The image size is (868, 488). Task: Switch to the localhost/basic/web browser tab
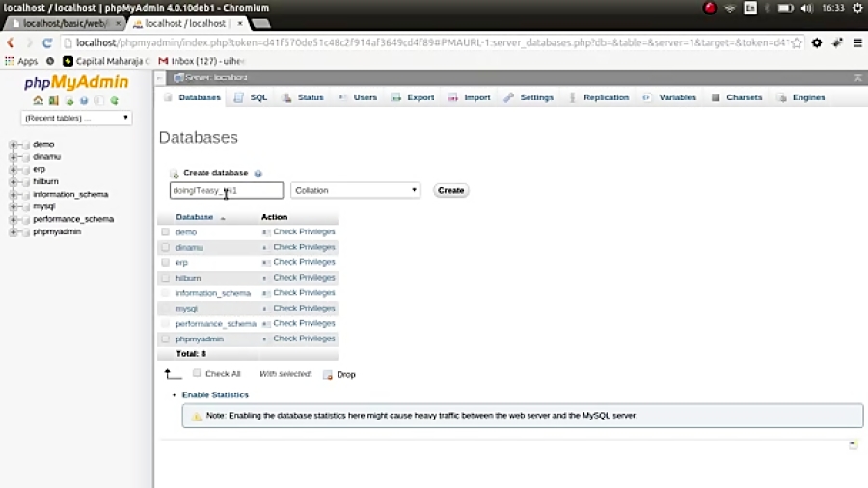click(x=64, y=23)
